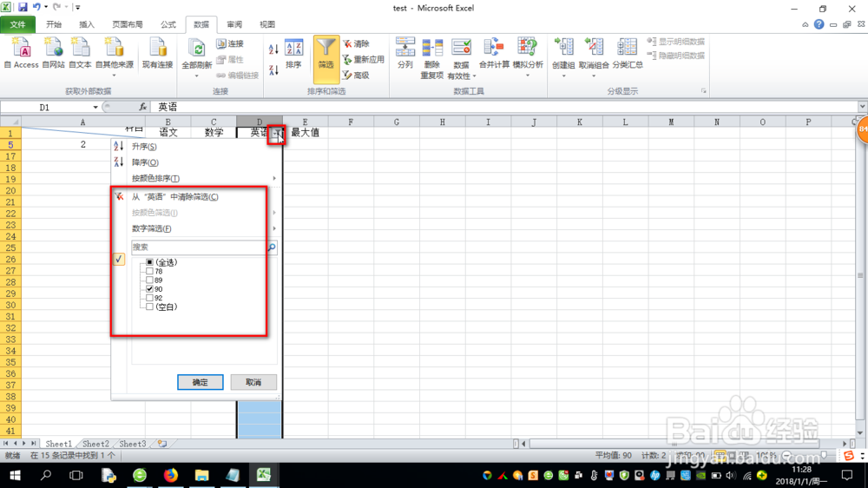Switch to the 审阅 Review tab
The image size is (868, 488).
point(234,24)
